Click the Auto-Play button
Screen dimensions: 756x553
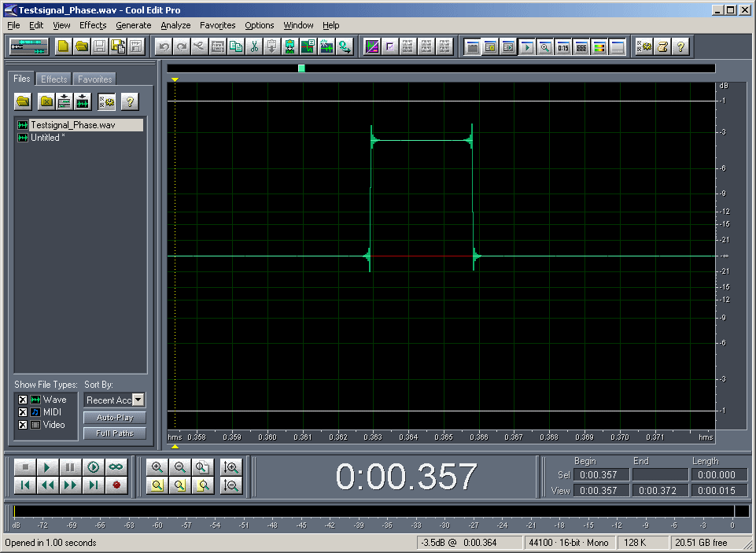tap(115, 418)
